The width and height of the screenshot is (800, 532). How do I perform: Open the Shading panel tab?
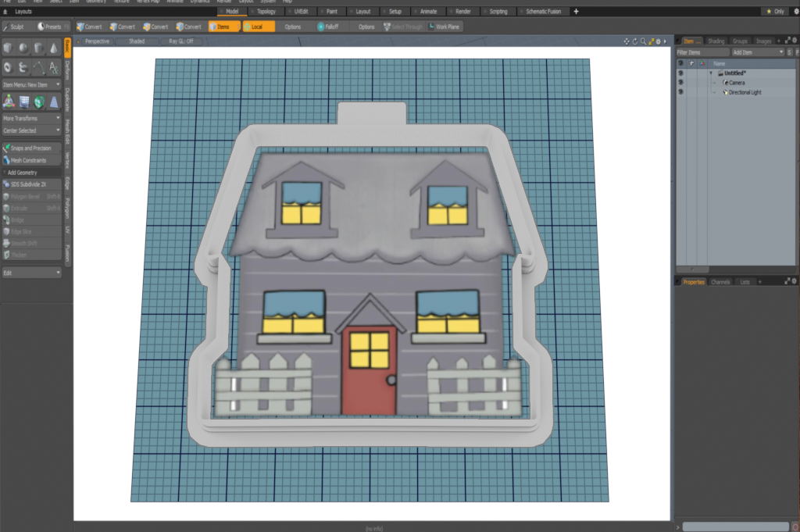click(x=716, y=41)
